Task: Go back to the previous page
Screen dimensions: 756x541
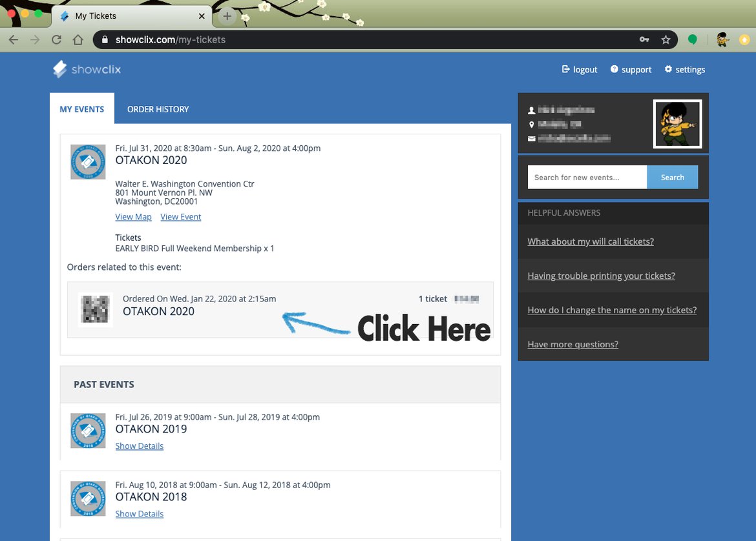Action: tap(14, 39)
